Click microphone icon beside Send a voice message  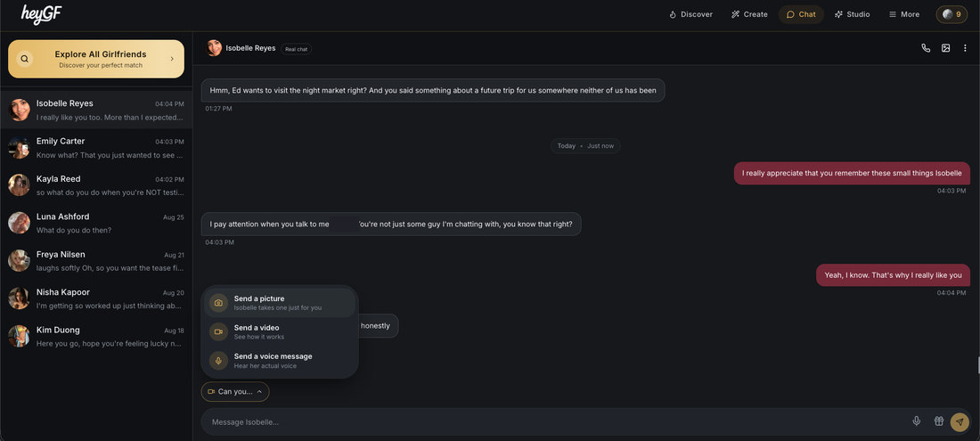click(x=218, y=361)
